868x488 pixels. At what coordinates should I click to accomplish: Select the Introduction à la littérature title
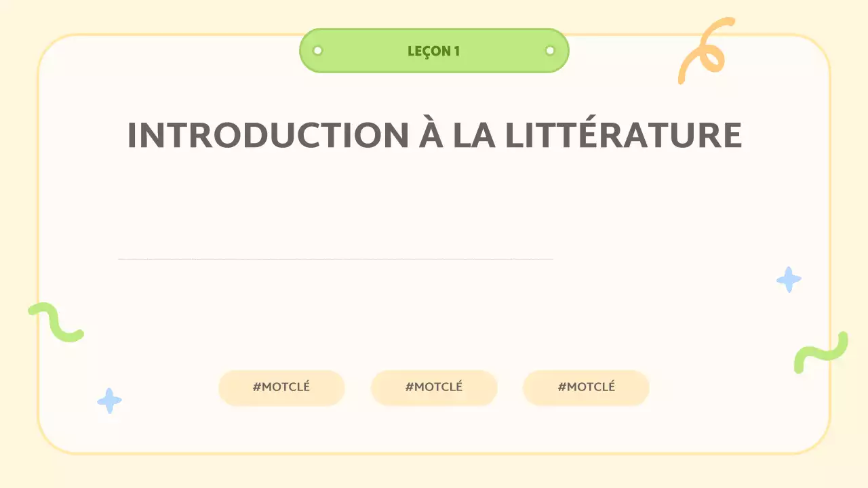tap(434, 136)
